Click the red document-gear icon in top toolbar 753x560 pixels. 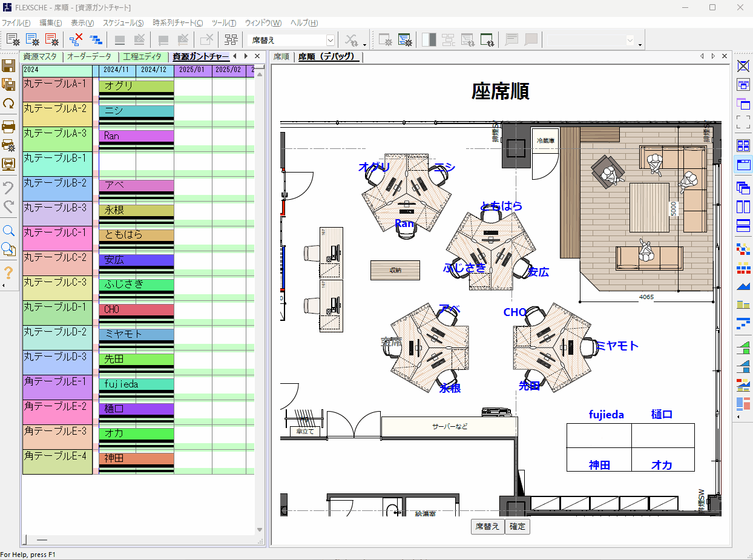52,40
